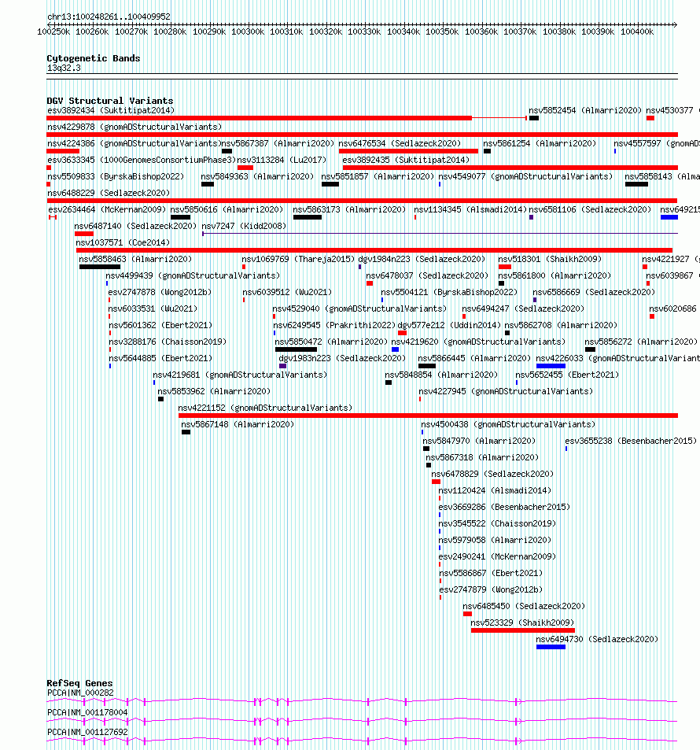Screen dimensions: 700x750
Task: Select the nsv5852454 (Almarri2020) variant label
Action: 585,110
